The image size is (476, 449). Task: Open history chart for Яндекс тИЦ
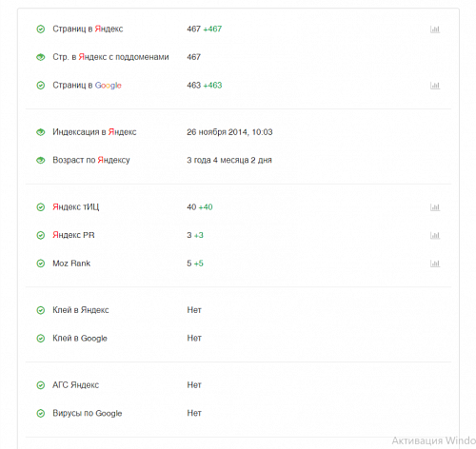[435, 207]
